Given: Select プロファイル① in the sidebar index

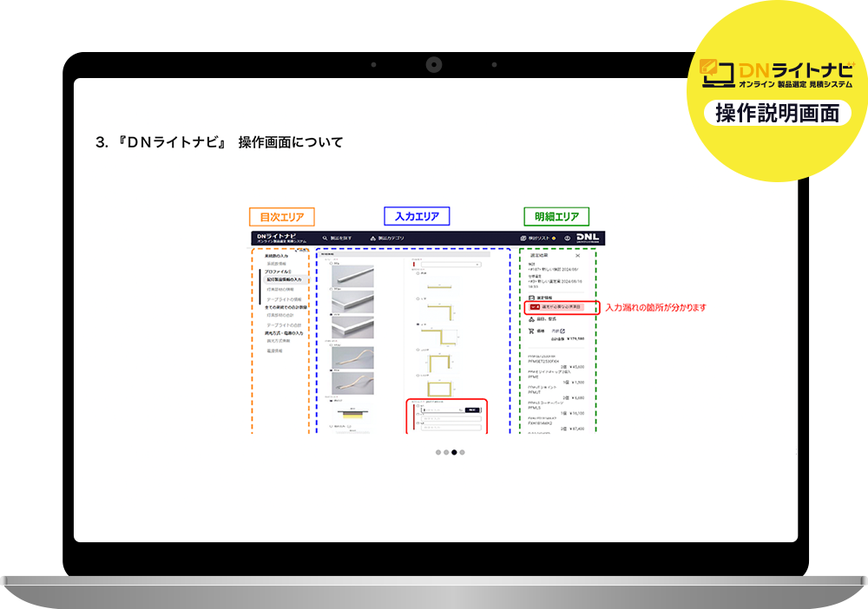Looking at the screenshot, I should pyautogui.click(x=278, y=272).
